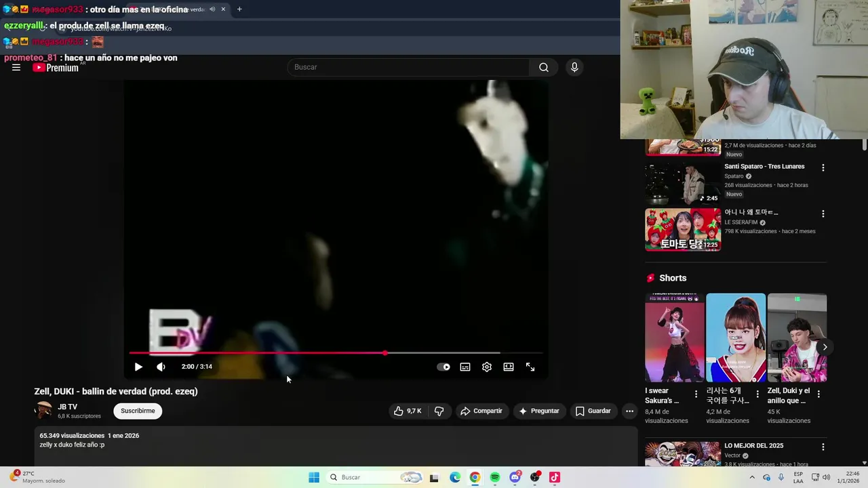Open 'Zell, Duki y el anillo' short
Screen dimensions: 868x488
(797, 338)
